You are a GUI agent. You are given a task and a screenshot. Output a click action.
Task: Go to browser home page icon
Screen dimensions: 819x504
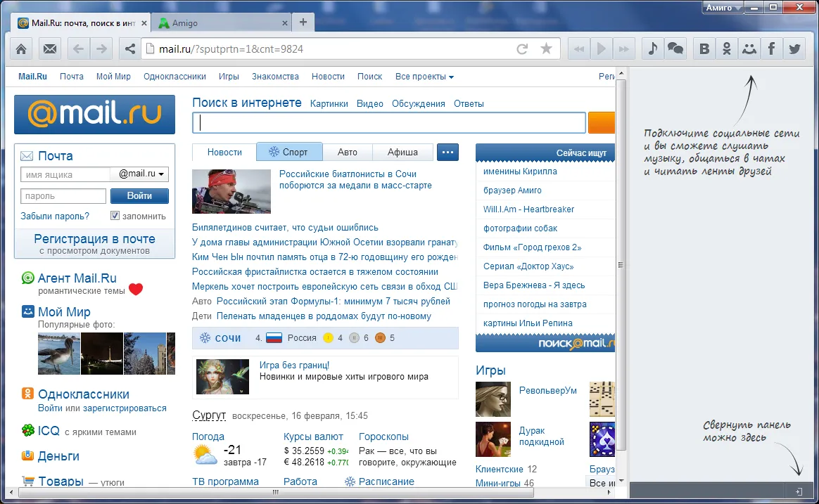[x=21, y=49]
